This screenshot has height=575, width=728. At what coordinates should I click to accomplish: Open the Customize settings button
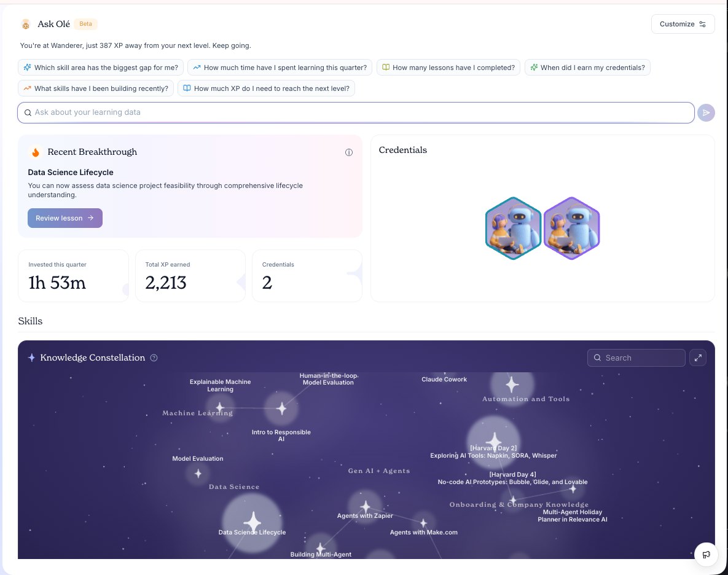pyautogui.click(x=683, y=24)
